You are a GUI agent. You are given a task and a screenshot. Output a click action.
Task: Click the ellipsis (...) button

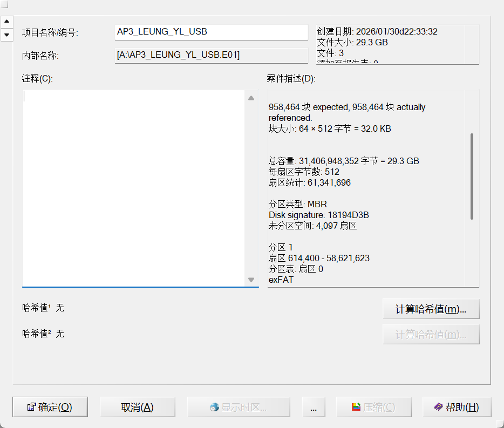[314, 407]
